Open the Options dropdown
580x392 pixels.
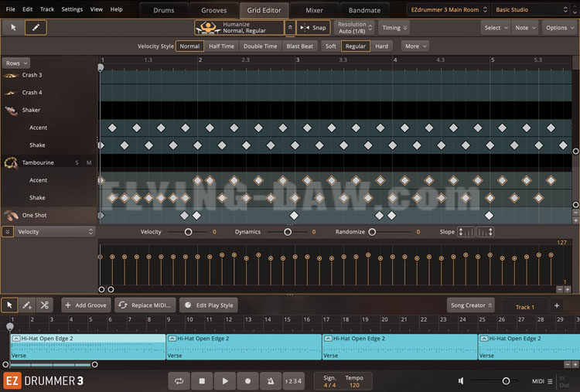(559, 28)
